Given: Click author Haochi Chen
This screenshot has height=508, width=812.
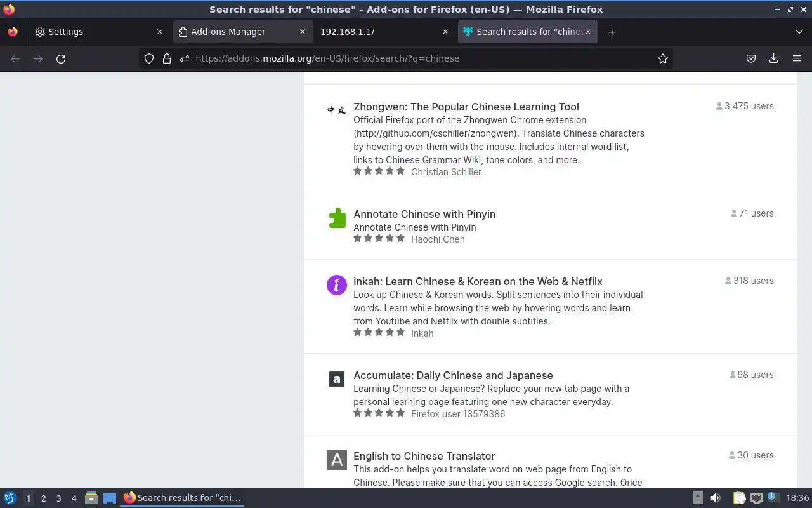Looking at the screenshot, I should [x=438, y=239].
